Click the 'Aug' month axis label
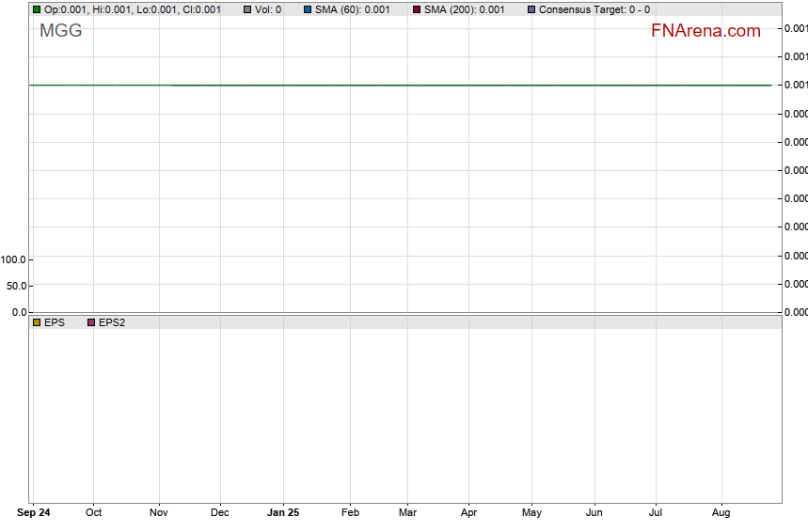The image size is (808, 532). tap(721, 513)
